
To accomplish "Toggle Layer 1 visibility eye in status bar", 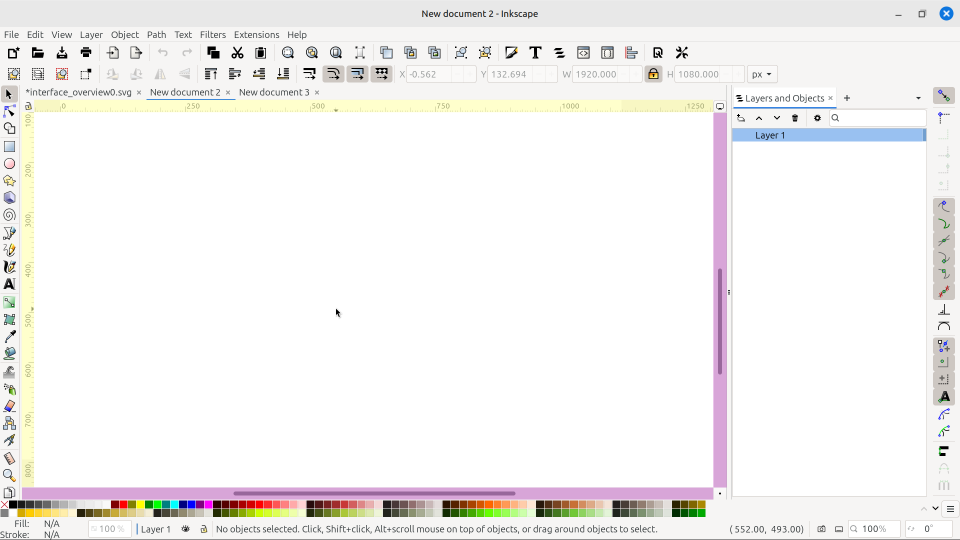I will [186, 529].
